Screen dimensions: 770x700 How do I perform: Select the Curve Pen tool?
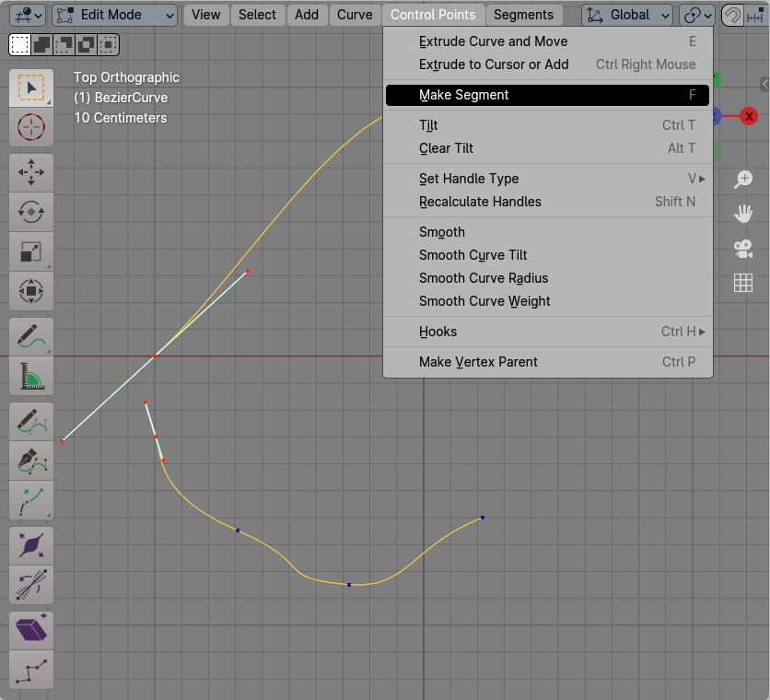click(x=31, y=461)
